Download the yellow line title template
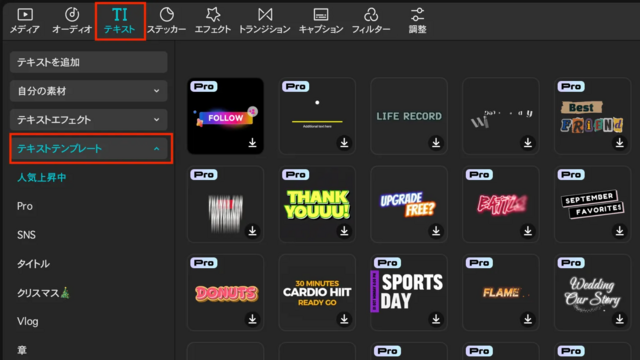 (x=344, y=142)
